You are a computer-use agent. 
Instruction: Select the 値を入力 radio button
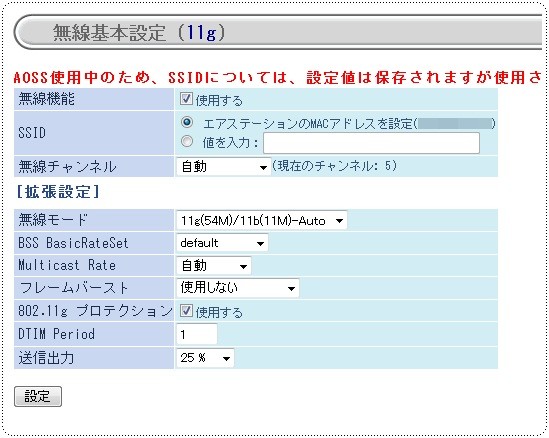point(187,141)
